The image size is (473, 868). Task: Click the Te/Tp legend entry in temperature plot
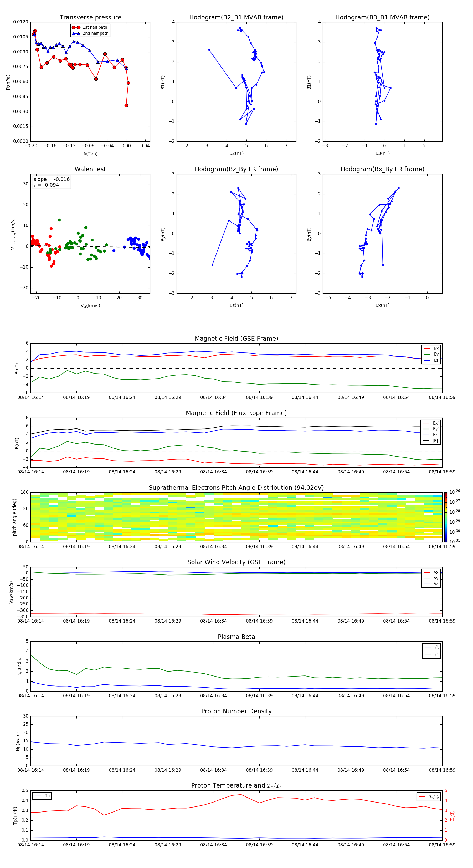[x=429, y=796]
